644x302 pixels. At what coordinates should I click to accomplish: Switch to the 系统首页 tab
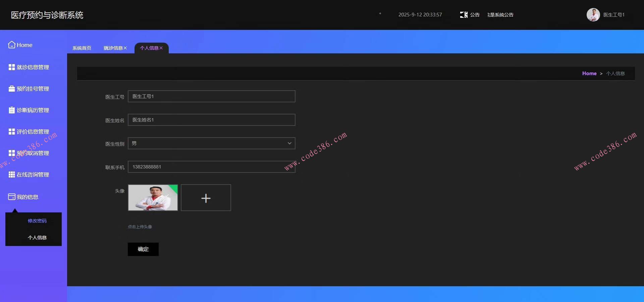[82, 48]
